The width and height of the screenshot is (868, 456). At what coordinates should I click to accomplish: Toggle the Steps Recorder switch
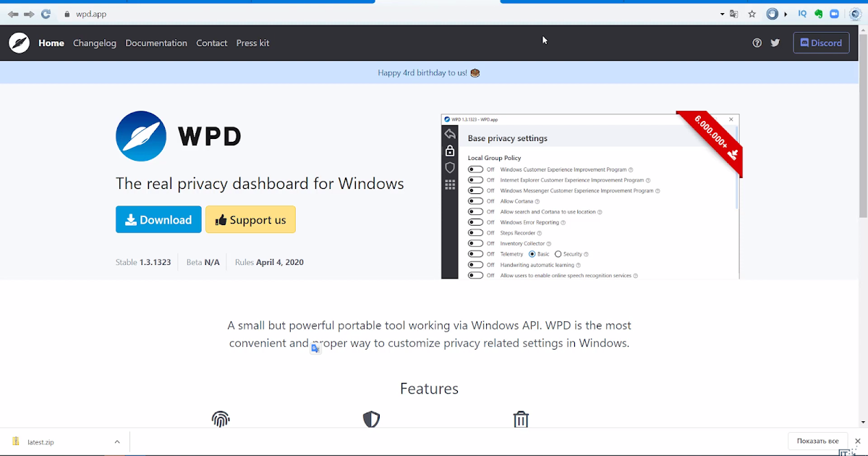pyautogui.click(x=475, y=233)
